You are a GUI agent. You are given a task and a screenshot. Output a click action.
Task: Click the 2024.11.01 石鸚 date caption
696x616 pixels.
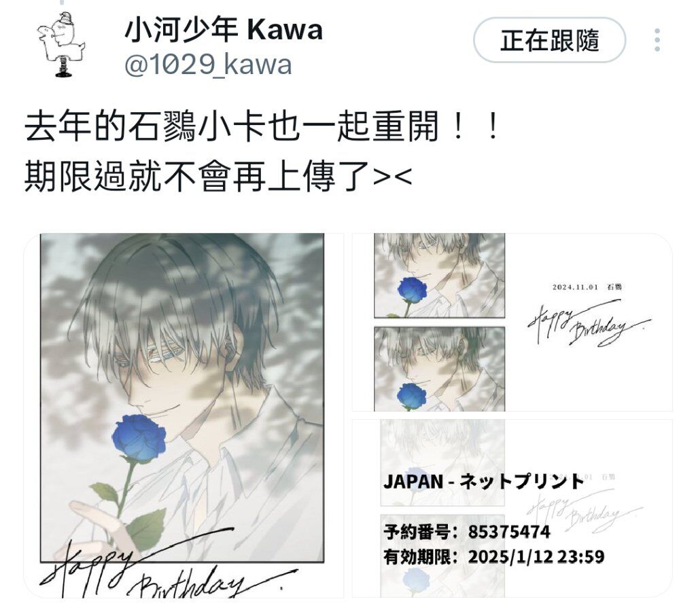coord(587,287)
